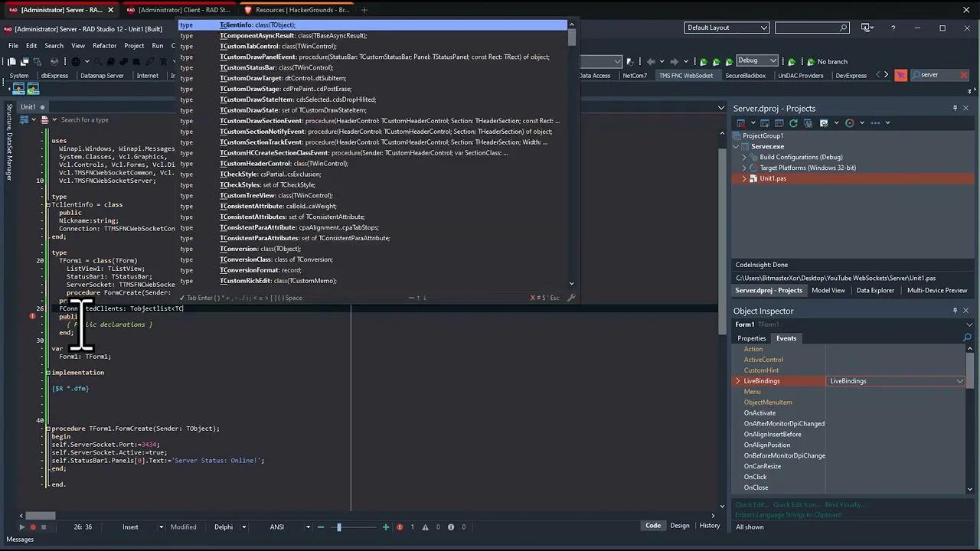This screenshot has width=980, height=551.
Task: Select TConversion from code completion list
Action: click(x=240, y=249)
